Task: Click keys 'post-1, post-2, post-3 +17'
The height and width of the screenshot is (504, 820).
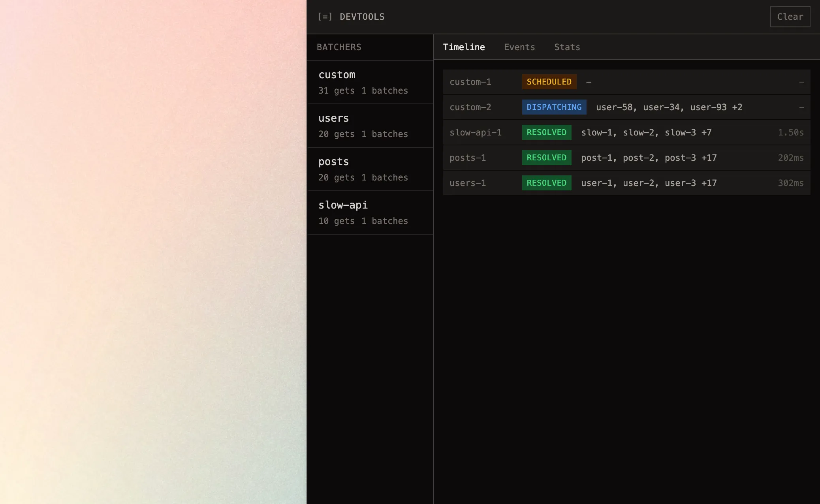Action: point(649,158)
